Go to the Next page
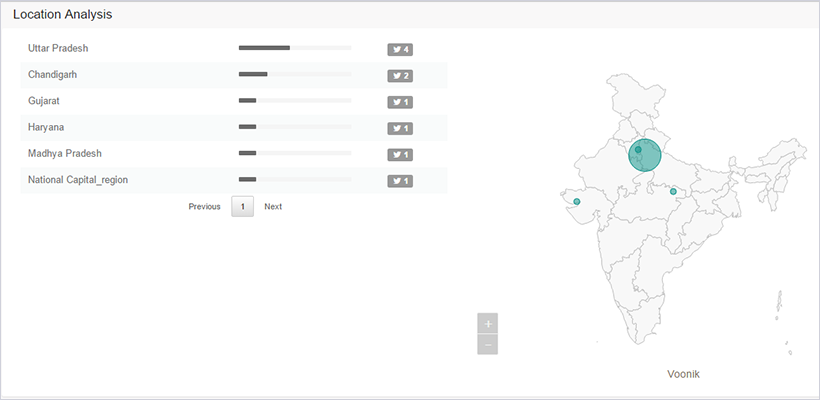Image resolution: width=820 pixels, height=400 pixels. pos(273,207)
